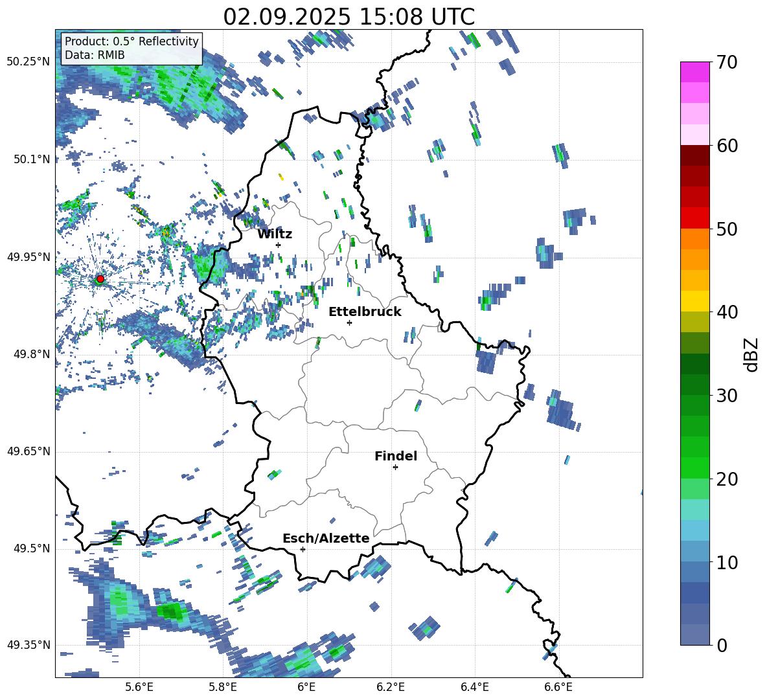
Task: Click the Product: 0.5° Reflectivity text
Action: pyautogui.click(x=132, y=41)
